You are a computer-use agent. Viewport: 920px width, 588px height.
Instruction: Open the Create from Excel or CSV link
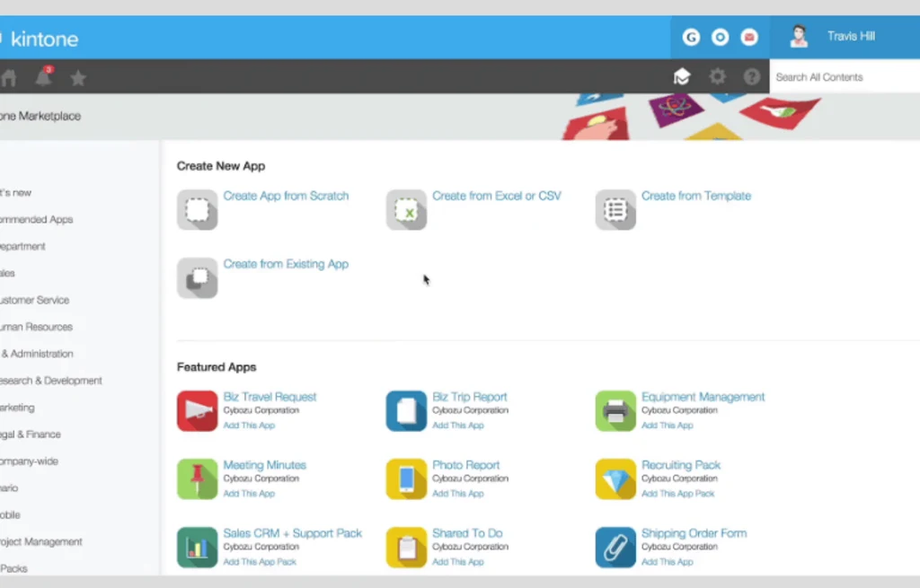point(496,196)
